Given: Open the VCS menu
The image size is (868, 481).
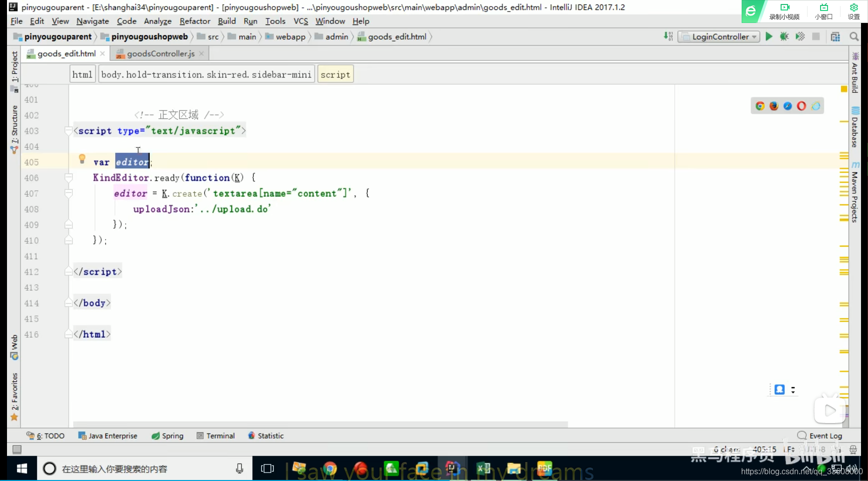Looking at the screenshot, I should point(301,21).
